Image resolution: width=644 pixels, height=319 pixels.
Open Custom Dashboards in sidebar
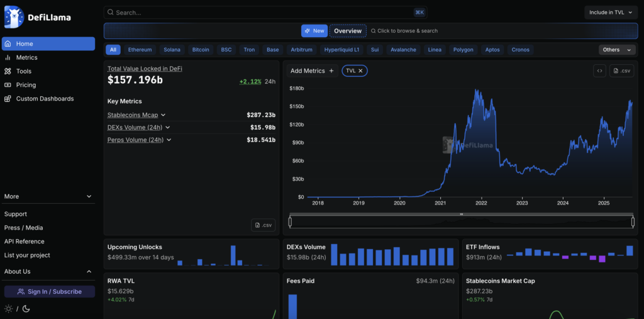pos(48,99)
